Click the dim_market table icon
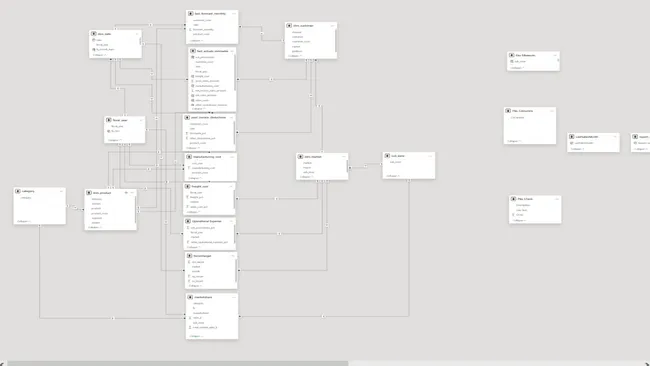Image resolution: width=650 pixels, height=366 pixels. 300,157
